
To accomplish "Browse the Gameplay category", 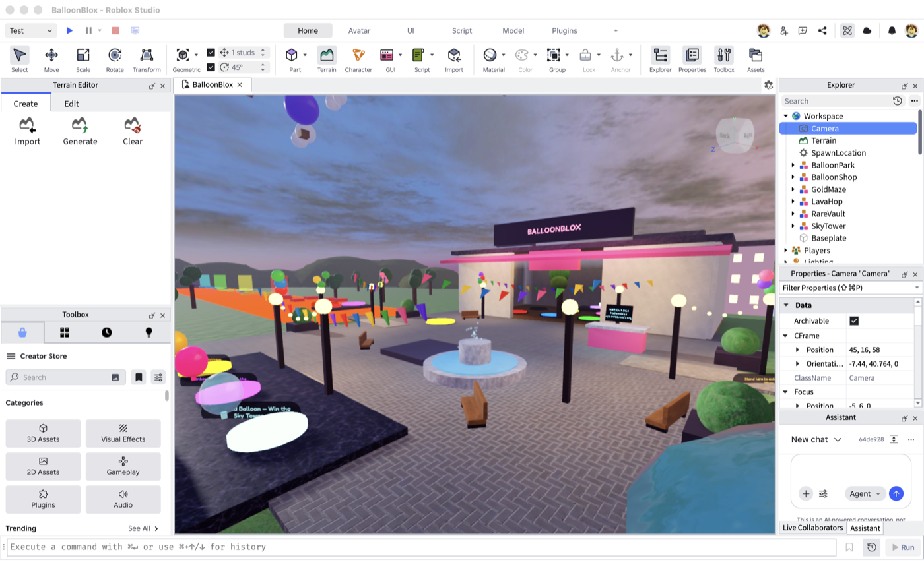I will (x=123, y=467).
